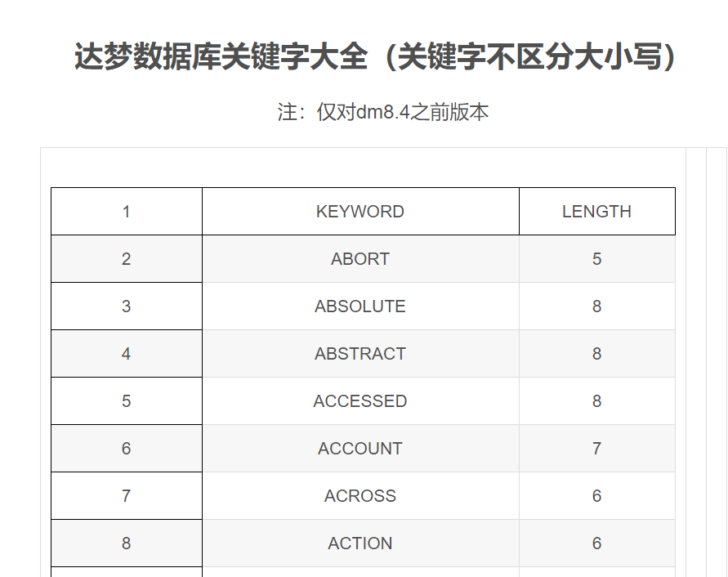Click the length value 5 for ABORT
The width and height of the screenshot is (728, 577).
pyautogui.click(x=596, y=259)
